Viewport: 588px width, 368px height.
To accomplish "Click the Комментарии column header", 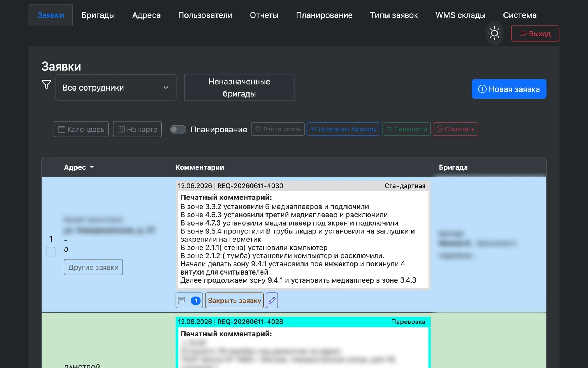I will (x=200, y=167).
